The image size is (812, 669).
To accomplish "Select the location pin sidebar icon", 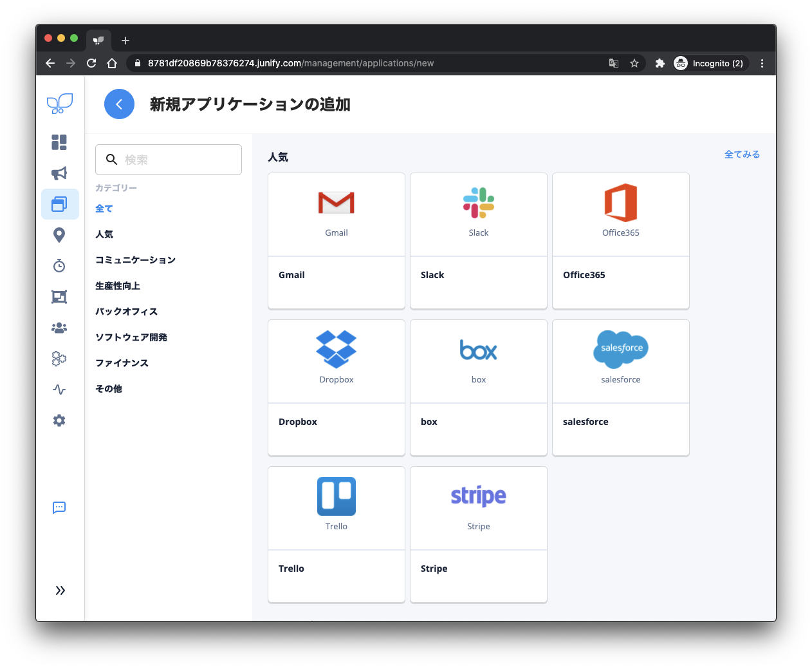I will 59,235.
